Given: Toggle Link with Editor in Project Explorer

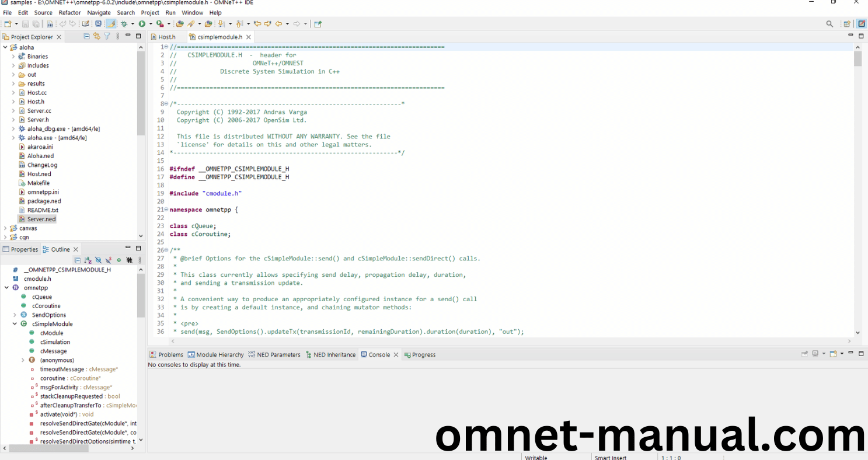Looking at the screenshot, I should click(97, 36).
